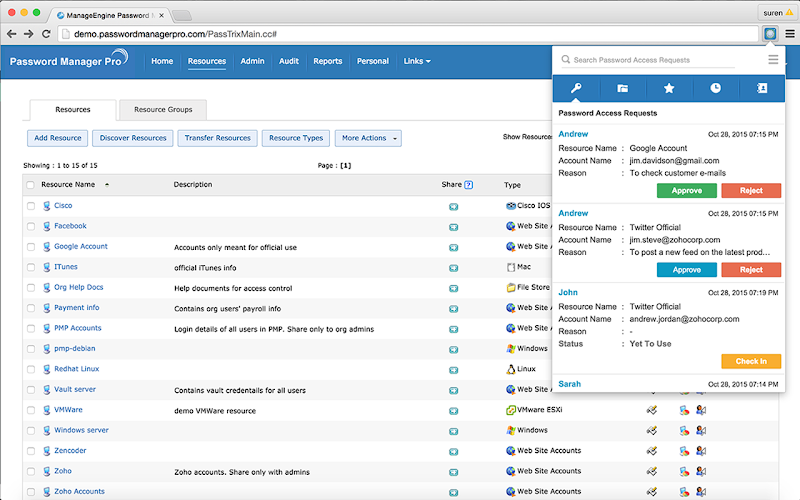Open the resource folder tab in popup
This screenshot has width=800, height=500.
(x=622, y=88)
